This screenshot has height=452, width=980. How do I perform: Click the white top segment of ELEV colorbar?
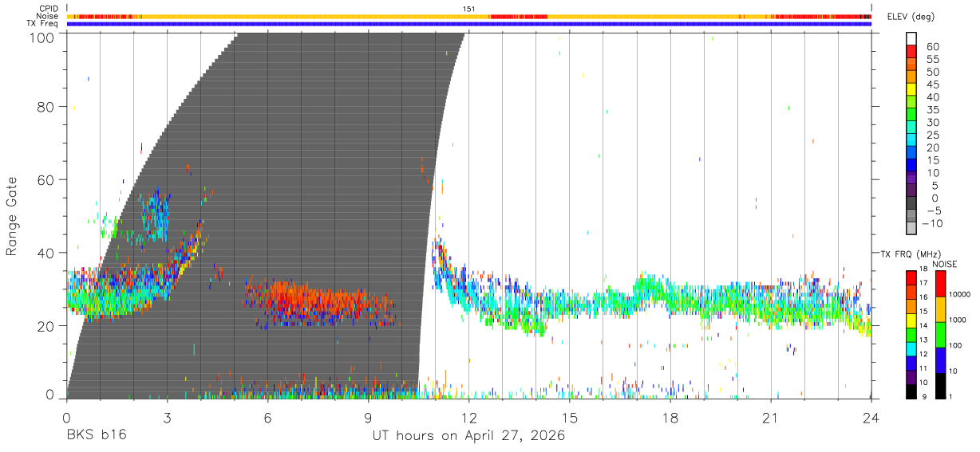click(x=911, y=39)
